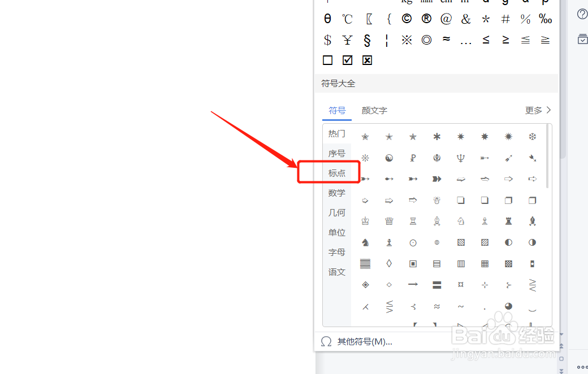Insert the ruble-like ☧ symbol

(413, 158)
